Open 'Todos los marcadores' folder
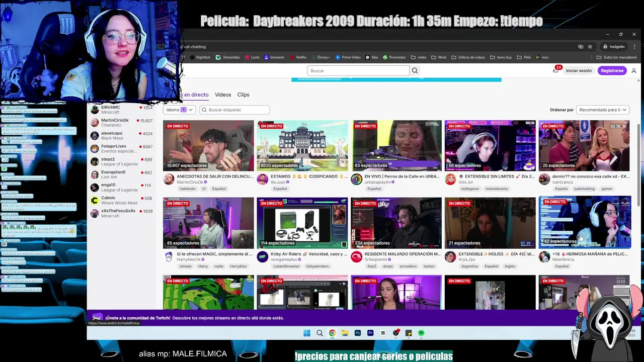The height and width of the screenshot is (362, 644). 617,57
